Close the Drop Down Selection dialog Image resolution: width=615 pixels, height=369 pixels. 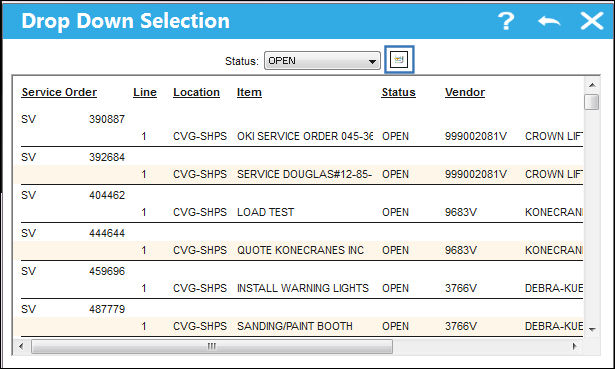592,21
